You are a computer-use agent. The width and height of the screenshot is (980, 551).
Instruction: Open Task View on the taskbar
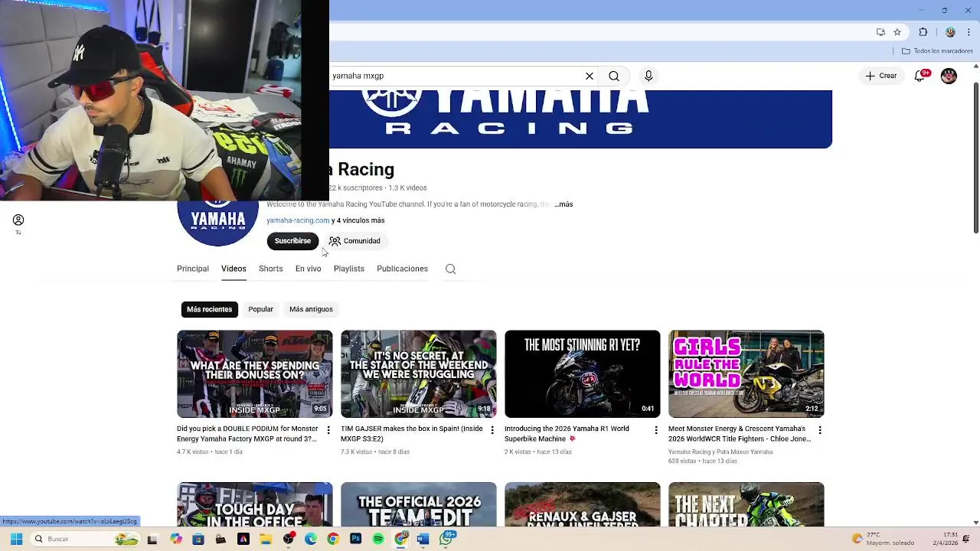152,539
